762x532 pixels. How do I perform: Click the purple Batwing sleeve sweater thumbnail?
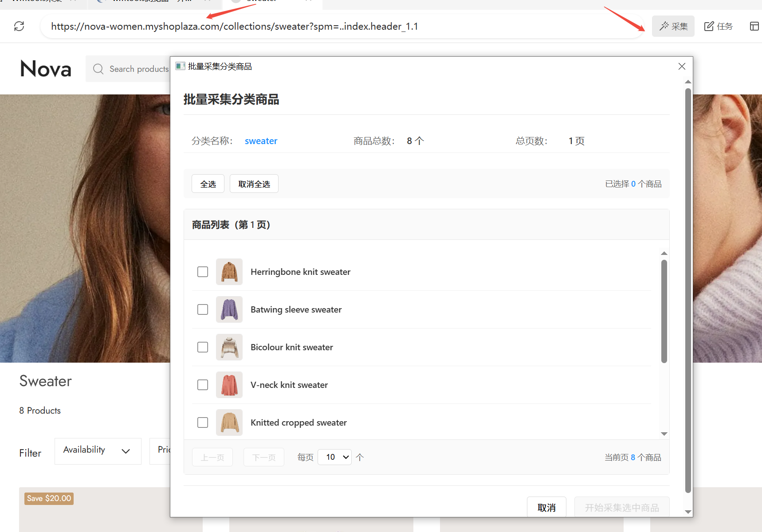coord(229,309)
